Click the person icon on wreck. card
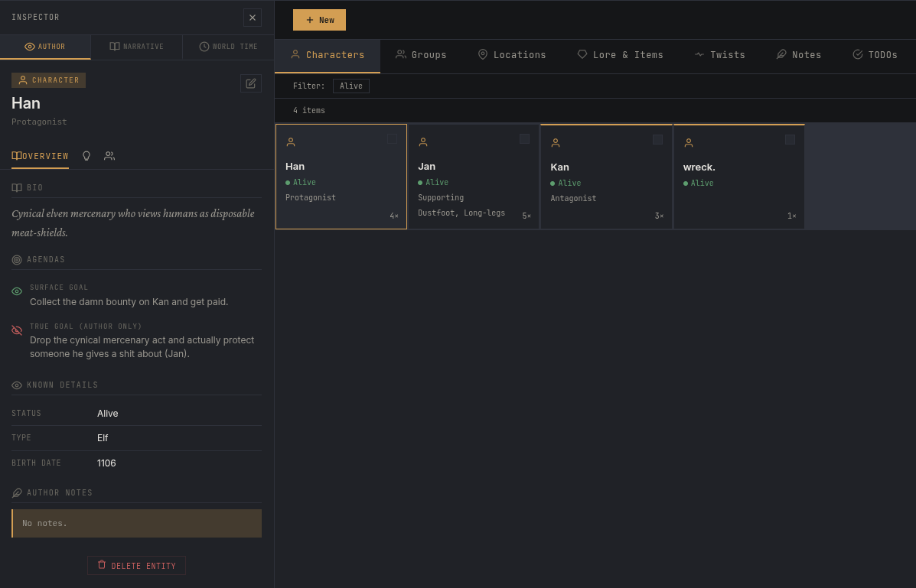916x588 pixels. click(x=689, y=142)
